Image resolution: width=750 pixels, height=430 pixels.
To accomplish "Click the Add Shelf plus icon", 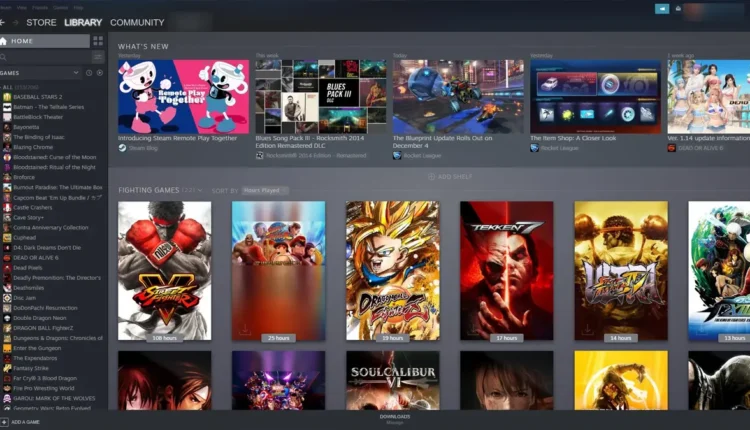I will [x=431, y=176].
